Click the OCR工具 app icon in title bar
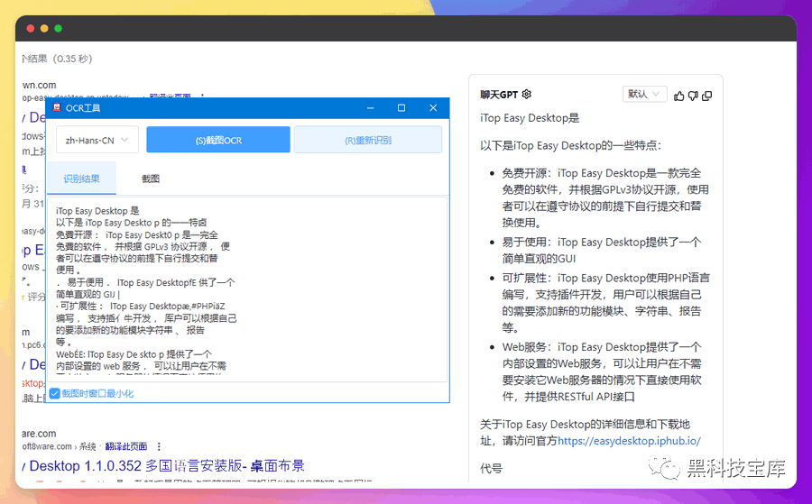This screenshot has height=504, width=812. pyautogui.click(x=57, y=107)
